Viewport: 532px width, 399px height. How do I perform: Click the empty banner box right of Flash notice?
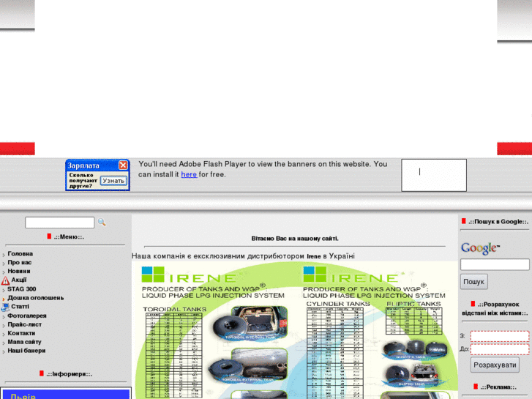(434, 175)
